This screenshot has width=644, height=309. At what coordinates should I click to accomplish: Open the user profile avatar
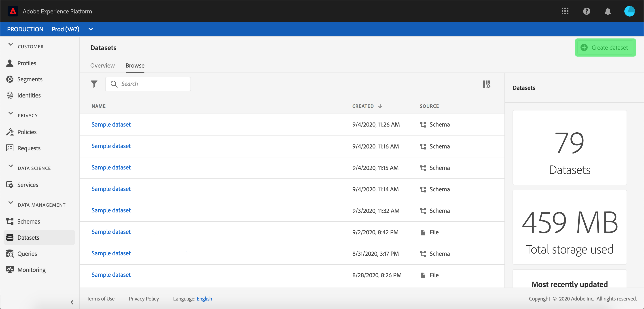tap(629, 11)
